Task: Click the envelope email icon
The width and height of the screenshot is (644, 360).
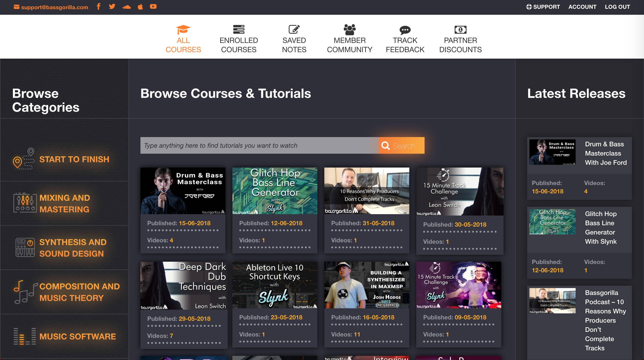Action: 16,7
